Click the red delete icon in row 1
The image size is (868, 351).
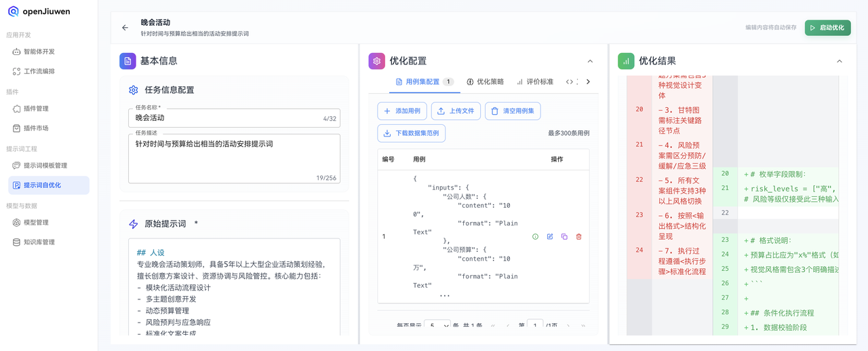point(578,237)
